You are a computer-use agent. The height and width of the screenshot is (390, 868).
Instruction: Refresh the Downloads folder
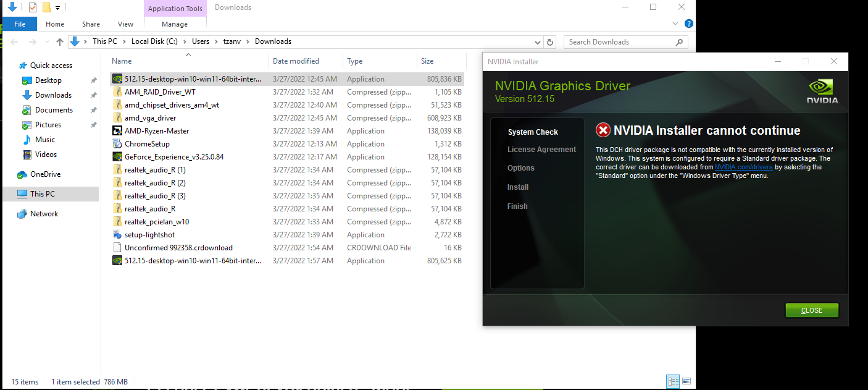click(550, 42)
